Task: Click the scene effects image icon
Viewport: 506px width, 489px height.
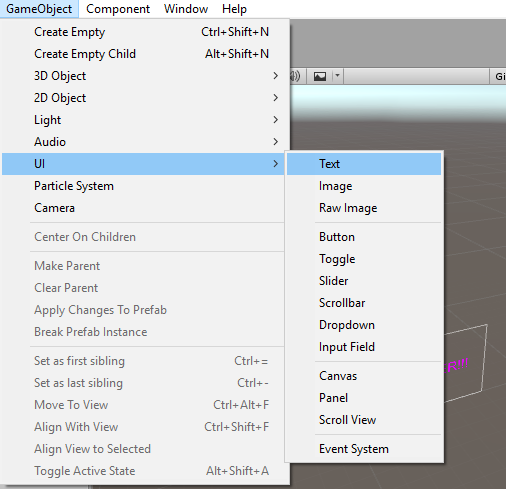Action: [x=320, y=77]
